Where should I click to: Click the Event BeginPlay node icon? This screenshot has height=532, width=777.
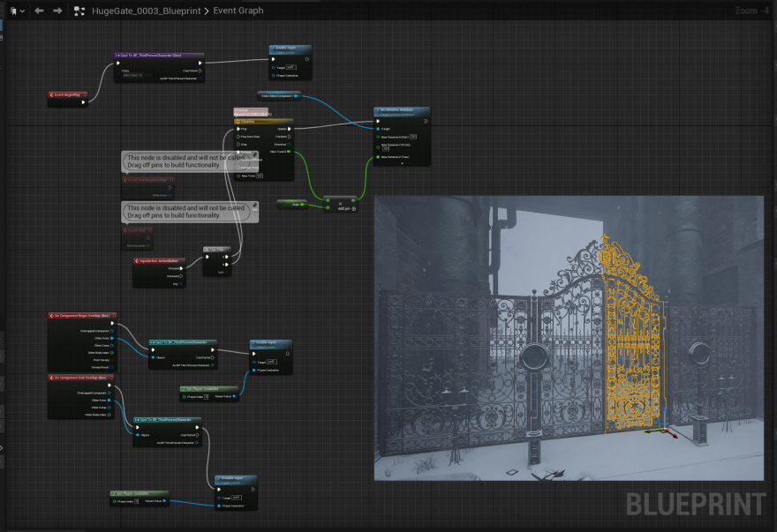pos(51,94)
